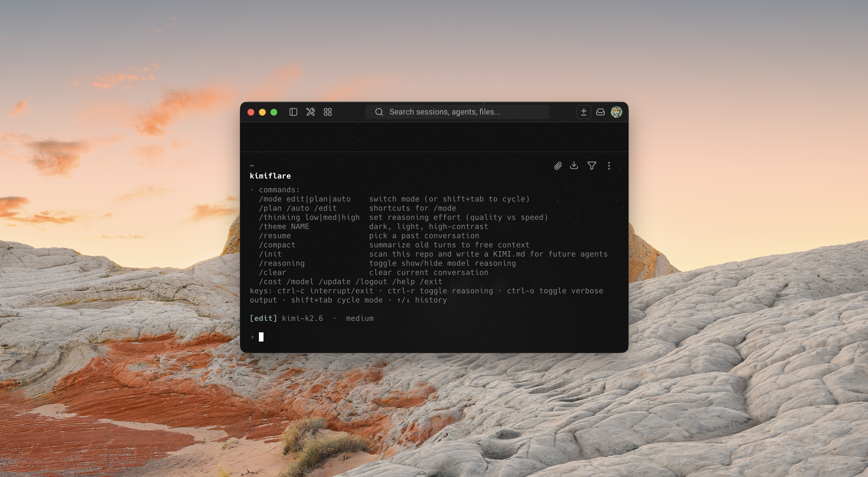
Task: Open the three-dot more options menu
Action: 609,166
